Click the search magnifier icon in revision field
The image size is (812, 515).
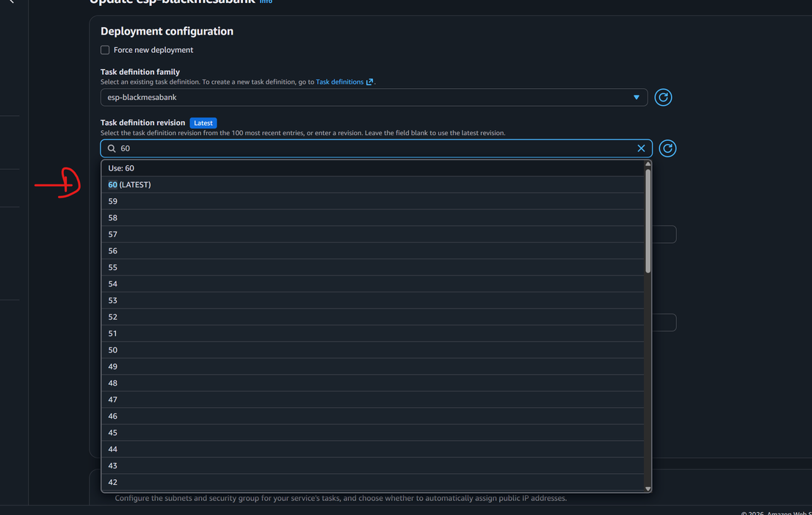pos(112,148)
